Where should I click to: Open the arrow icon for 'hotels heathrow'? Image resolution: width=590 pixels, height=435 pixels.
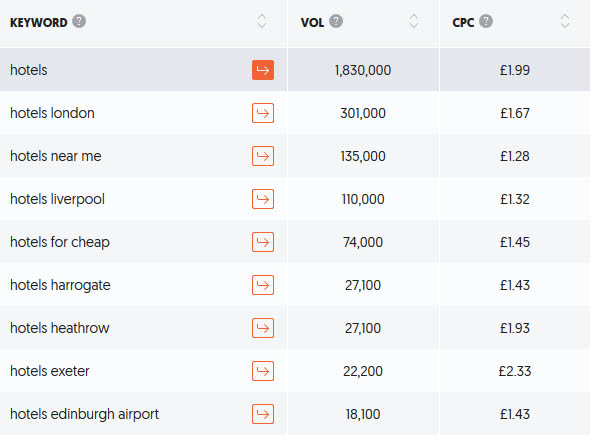tap(263, 328)
